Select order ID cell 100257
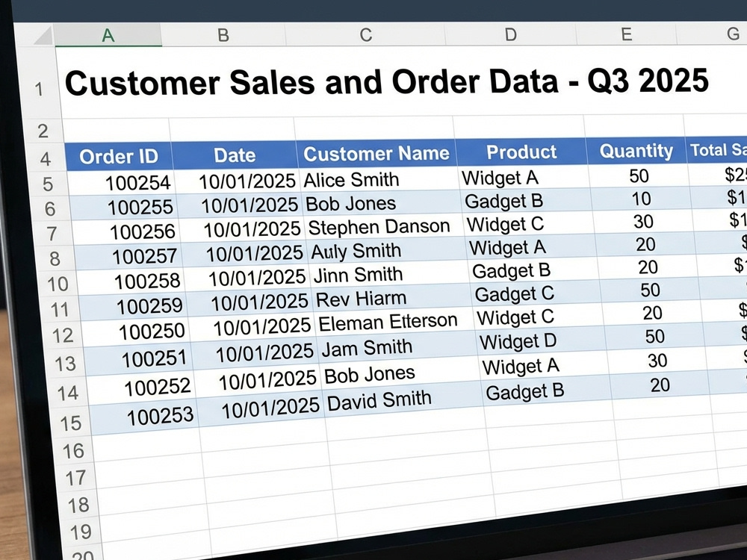Viewport: 747px width, 560px height. [129, 256]
